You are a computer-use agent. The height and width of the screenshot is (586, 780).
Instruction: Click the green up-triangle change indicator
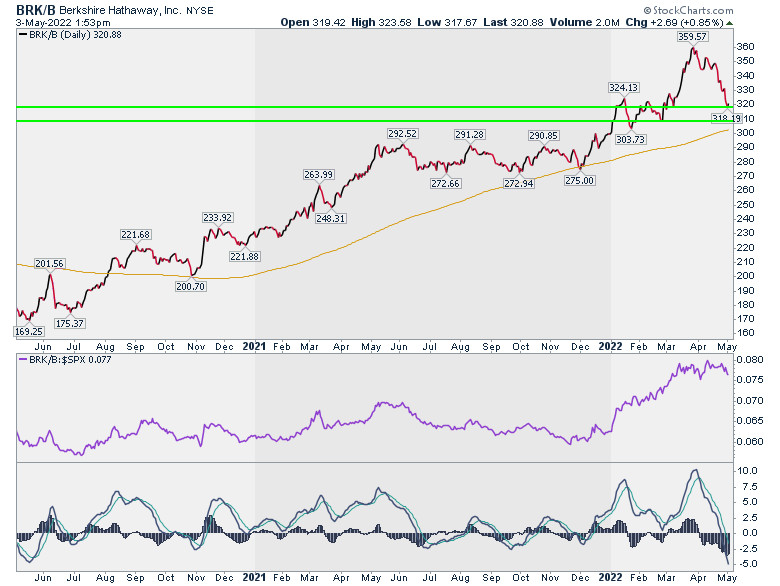point(729,23)
